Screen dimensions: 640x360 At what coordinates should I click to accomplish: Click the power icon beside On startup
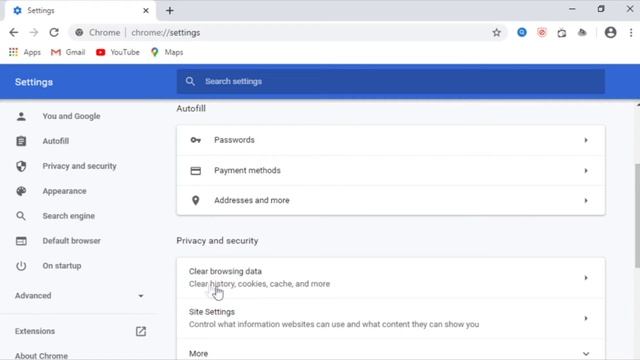click(x=21, y=266)
